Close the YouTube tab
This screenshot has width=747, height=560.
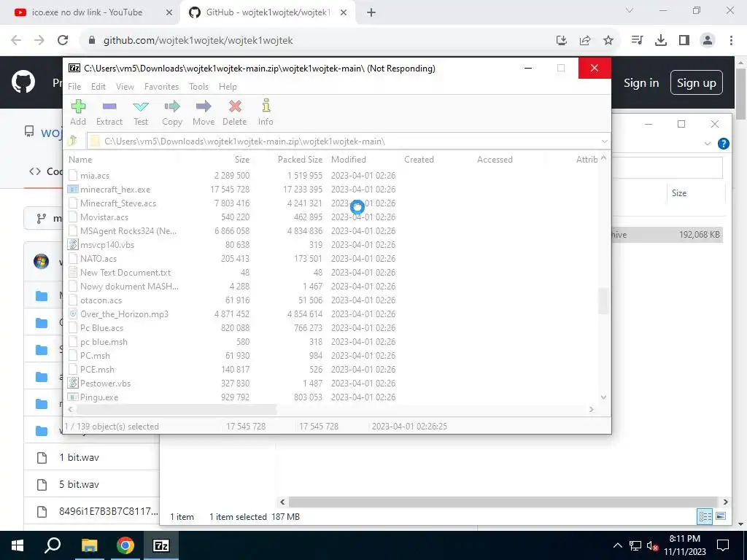pos(169,12)
